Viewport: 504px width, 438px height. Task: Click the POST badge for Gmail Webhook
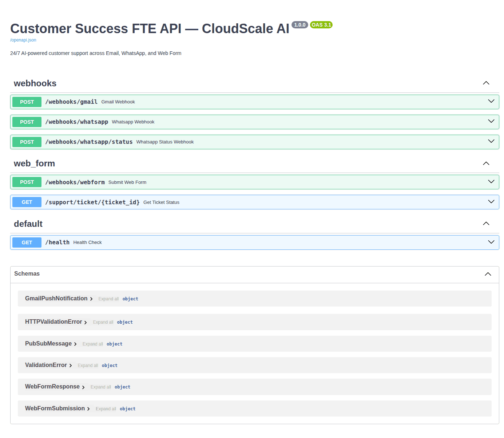[x=27, y=102]
